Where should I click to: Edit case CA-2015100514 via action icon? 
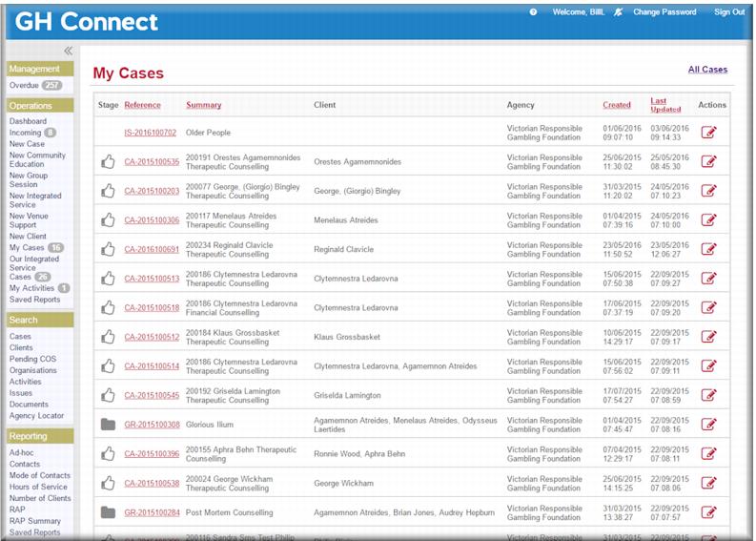pos(708,365)
